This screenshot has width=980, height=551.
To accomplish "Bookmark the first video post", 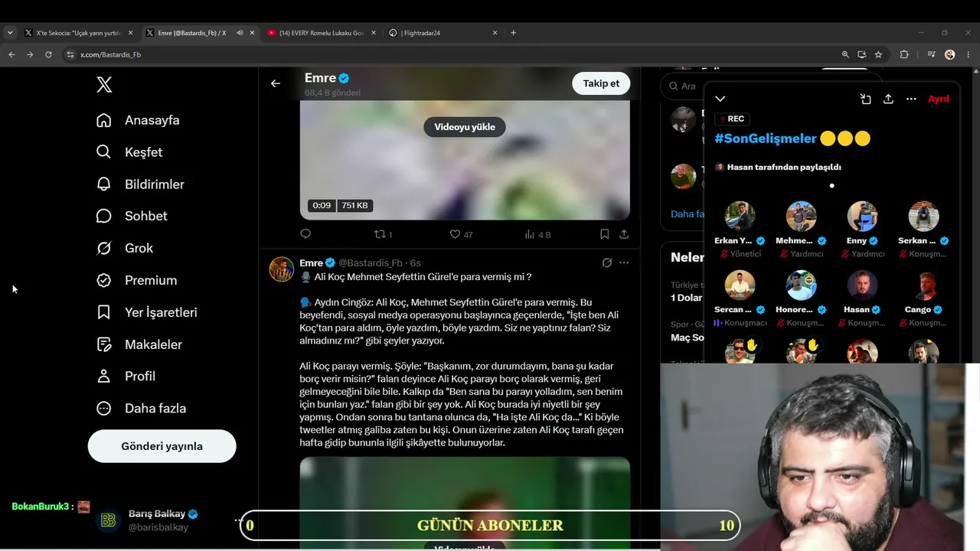I will click(x=605, y=234).
